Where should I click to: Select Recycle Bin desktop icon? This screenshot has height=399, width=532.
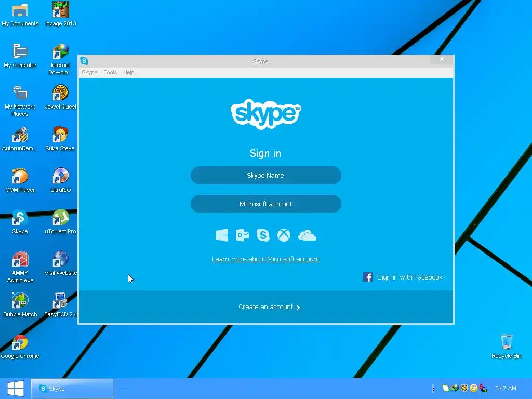coord(506,347)
